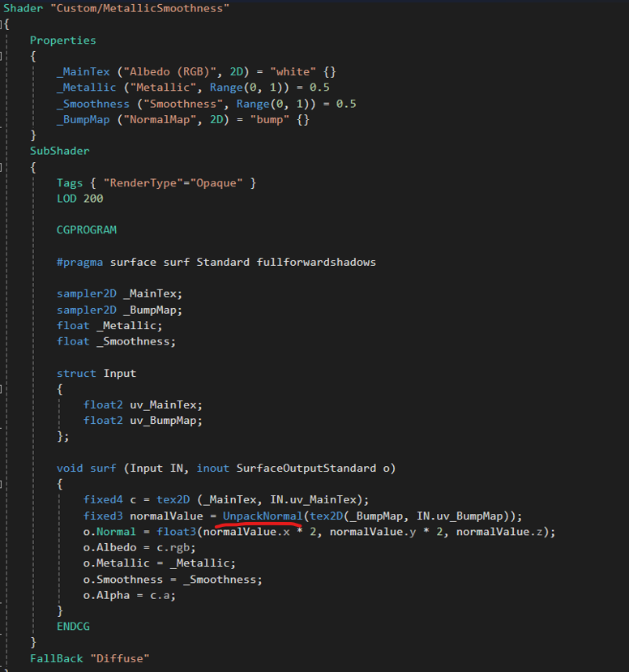This screenshot has height=672, width=629.
Task: Click the "white" default texture string
Action: tap(293, 71)
